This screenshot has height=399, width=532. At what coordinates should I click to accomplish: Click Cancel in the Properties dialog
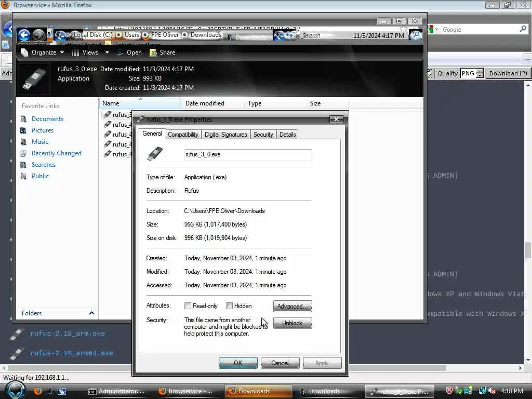point(280,363)
